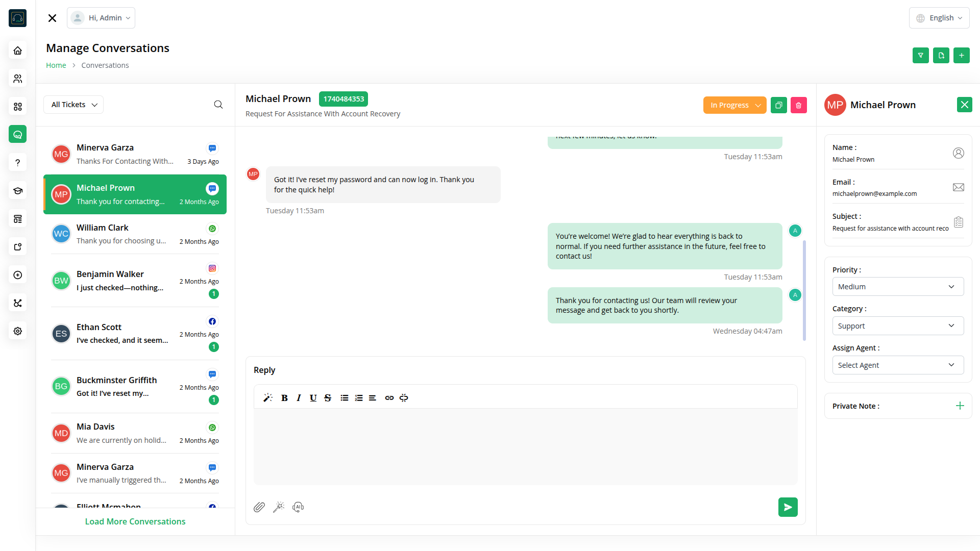980x551 pixels.
Task: Click the filter icon in page header
Action: pos(920,55)
